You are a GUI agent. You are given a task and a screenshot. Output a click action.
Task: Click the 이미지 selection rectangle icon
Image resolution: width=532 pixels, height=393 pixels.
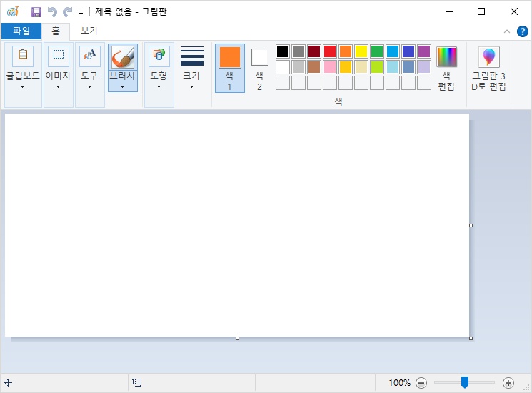pyautogui.click(x=59, y=56)
